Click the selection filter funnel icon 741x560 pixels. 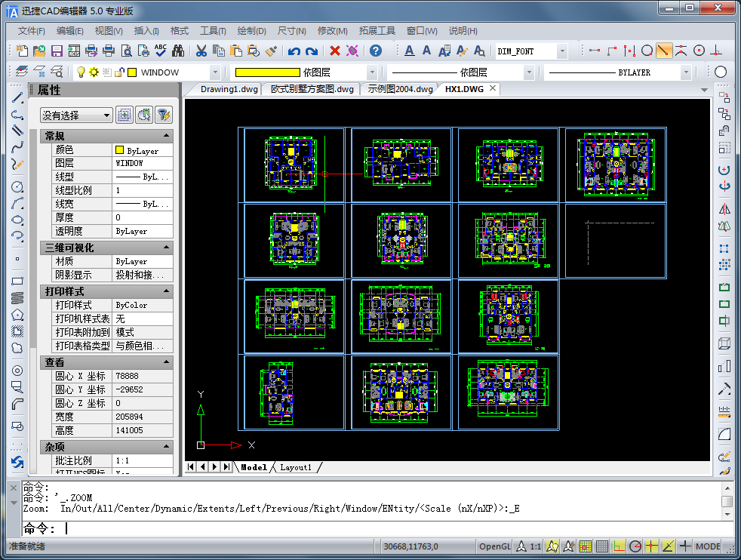point(164,115)
